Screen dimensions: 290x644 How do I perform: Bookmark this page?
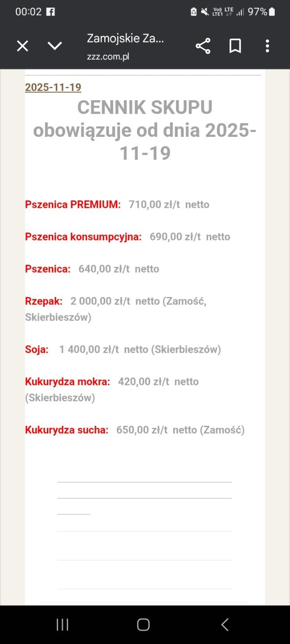coord(235,46)
